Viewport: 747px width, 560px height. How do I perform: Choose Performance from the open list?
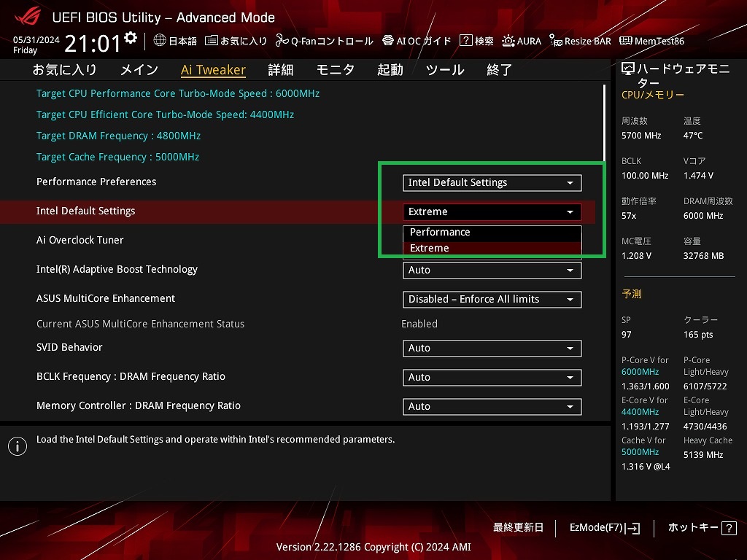coord(492,233)
